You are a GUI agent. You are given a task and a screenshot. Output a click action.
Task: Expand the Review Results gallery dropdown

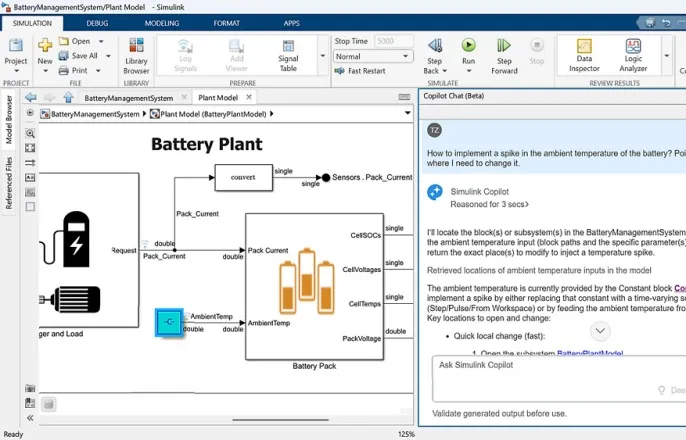click(x=667, y=56)
